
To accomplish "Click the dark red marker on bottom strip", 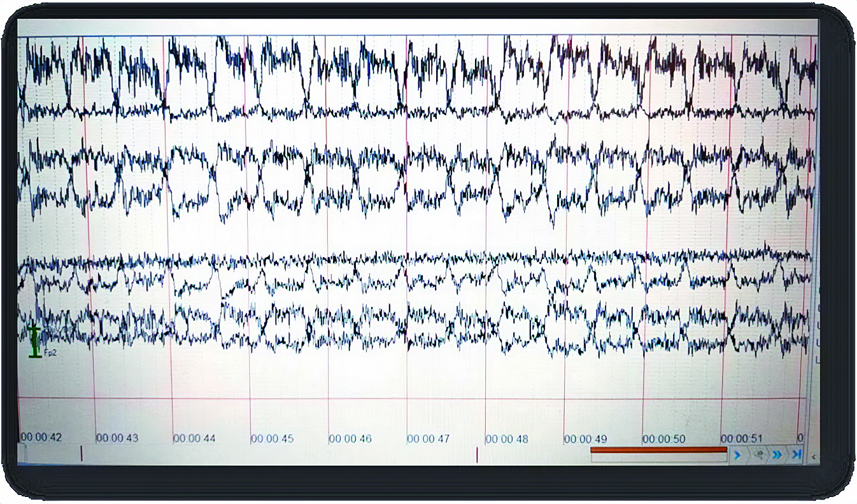I will click(81, 453).
